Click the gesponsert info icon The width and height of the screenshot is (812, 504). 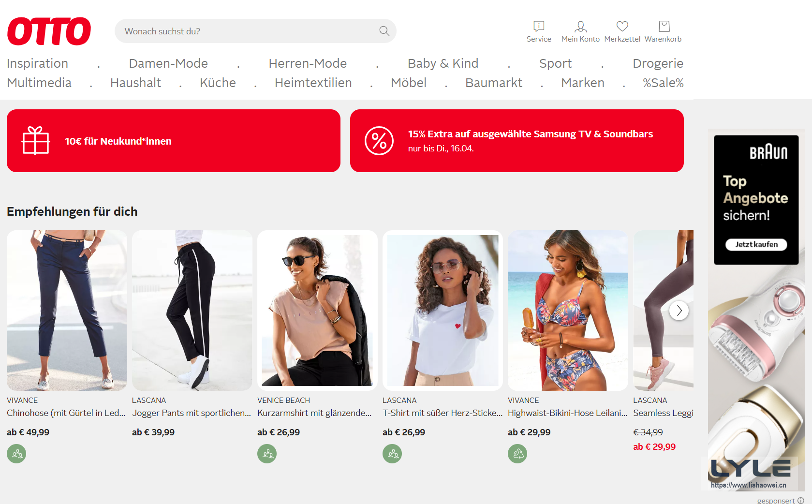(x=801, y=501)
